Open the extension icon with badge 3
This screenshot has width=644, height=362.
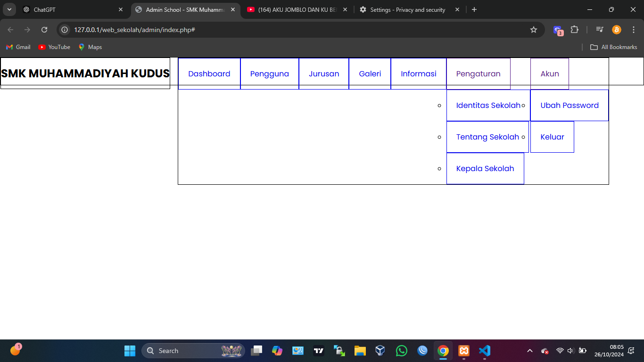[x=558, y=30]
